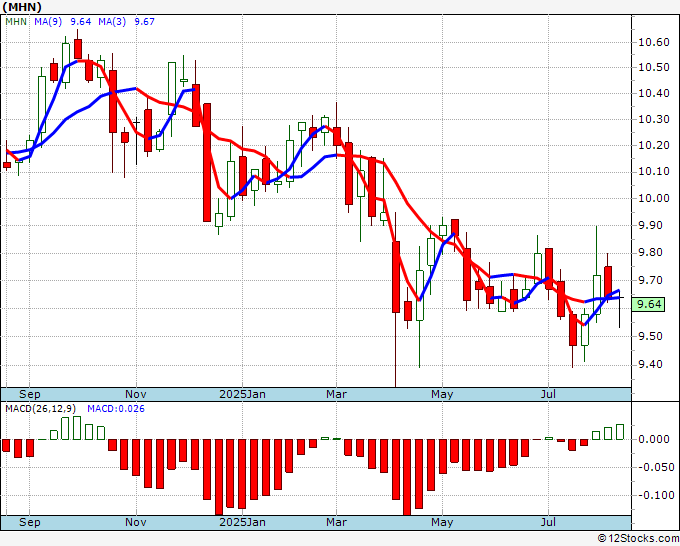The width and height of the screenshot is (680, 546).
Task: Click 2025Jan on the price chart date axis
Action: tap(242, 394)
